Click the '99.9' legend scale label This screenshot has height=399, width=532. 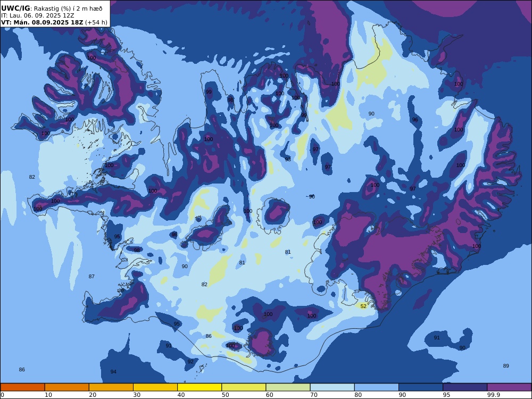[x=493, y=395]
